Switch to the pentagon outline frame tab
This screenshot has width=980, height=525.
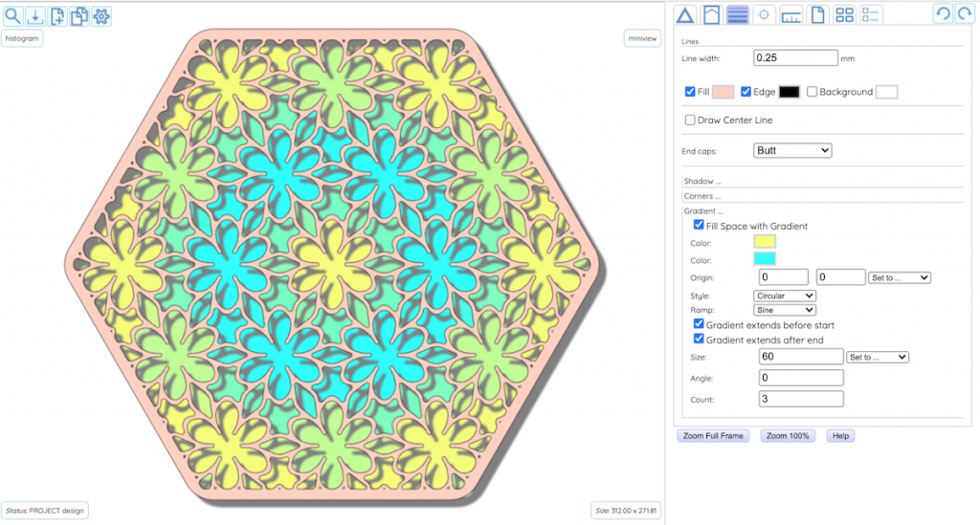[711, 15]
